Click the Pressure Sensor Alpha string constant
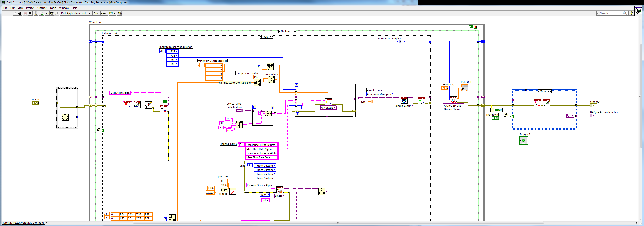Screen dimensions: 644x226 [x=259, y=185]
